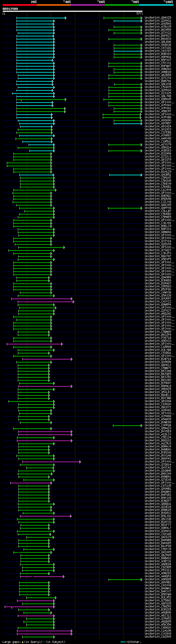Click the UniRef100_B4FWA7 label
Image resolution: width=176 pixels, height=644 pixels.
(x=158, y=66)
